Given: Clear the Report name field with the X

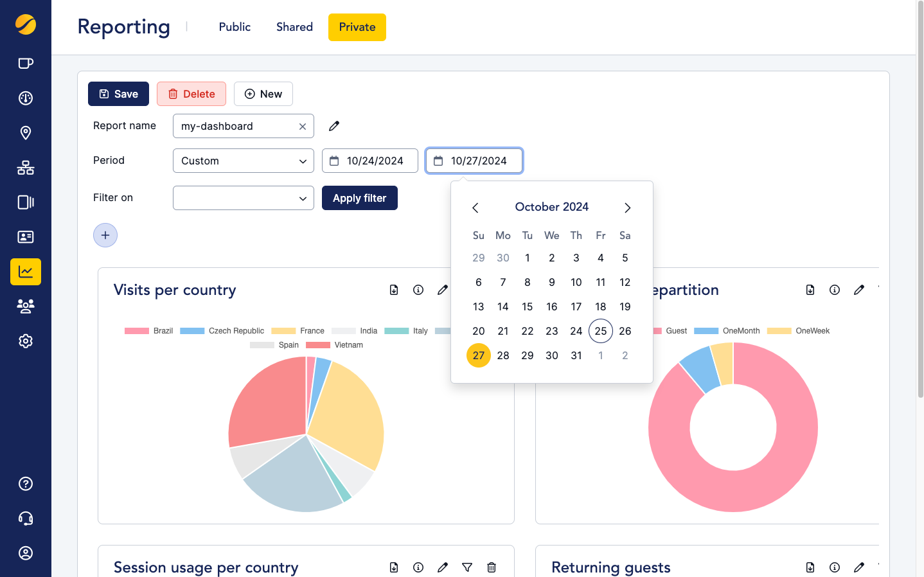Looking at the screenshot, I should 302,126.
